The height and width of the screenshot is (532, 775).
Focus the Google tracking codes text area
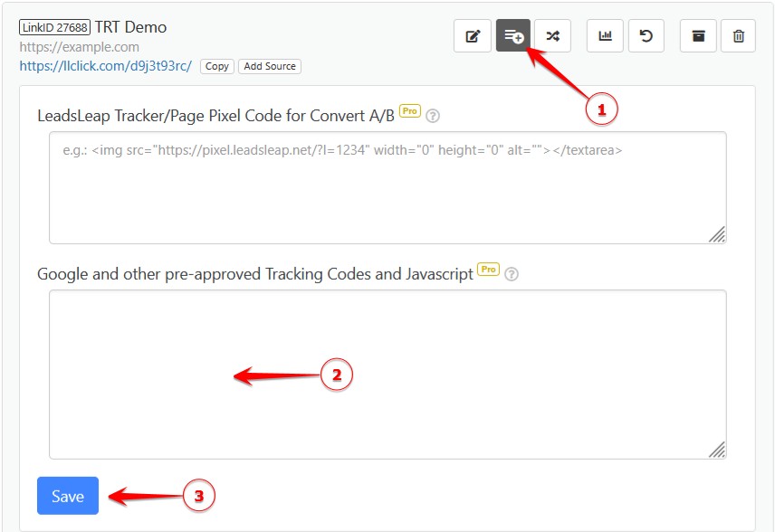click(387, 374)
